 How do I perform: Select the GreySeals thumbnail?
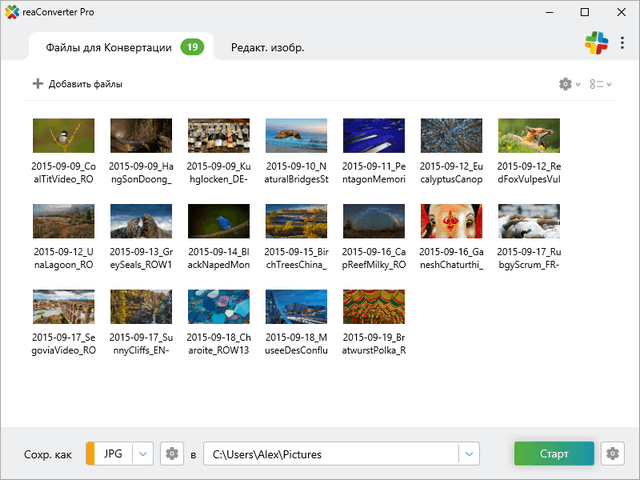click(141, 221)
